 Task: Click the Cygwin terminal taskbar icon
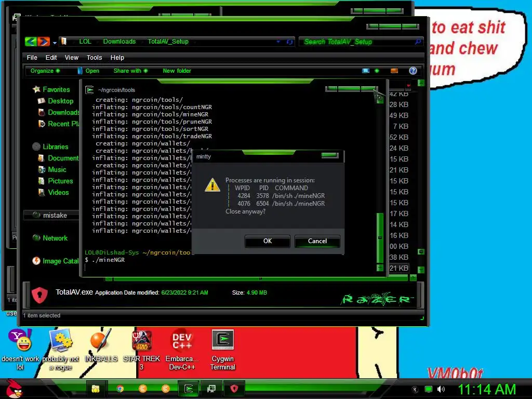(188, 389)
